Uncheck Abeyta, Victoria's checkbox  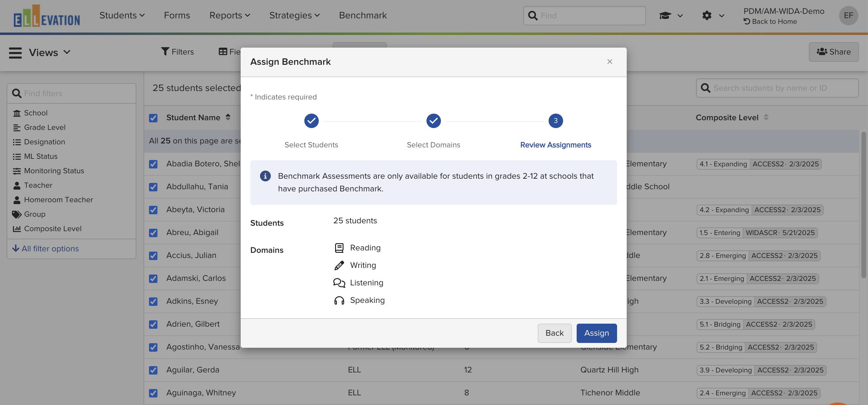pyautogui.click(x=153, y=210)
